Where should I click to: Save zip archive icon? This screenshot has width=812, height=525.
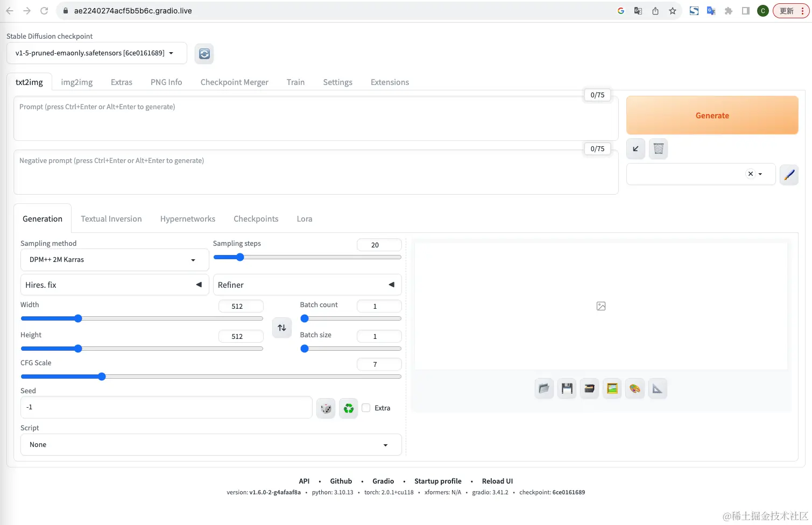[590, 388]
